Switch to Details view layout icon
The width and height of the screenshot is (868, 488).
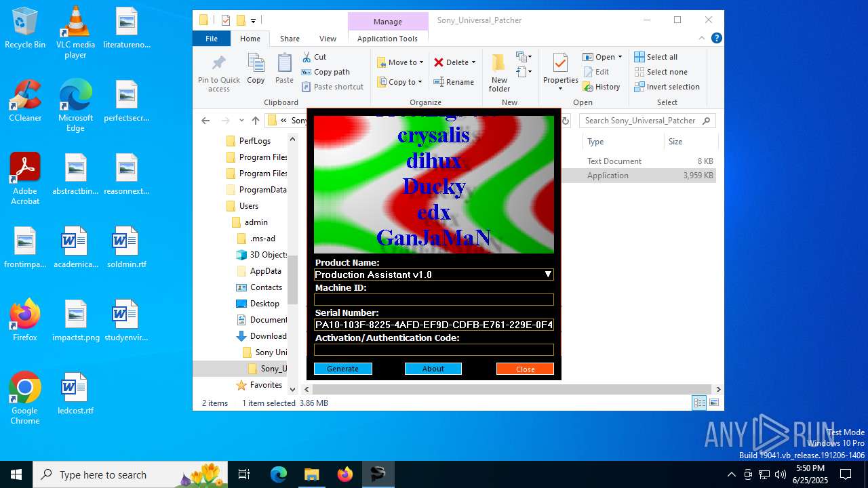pos(699,403)
